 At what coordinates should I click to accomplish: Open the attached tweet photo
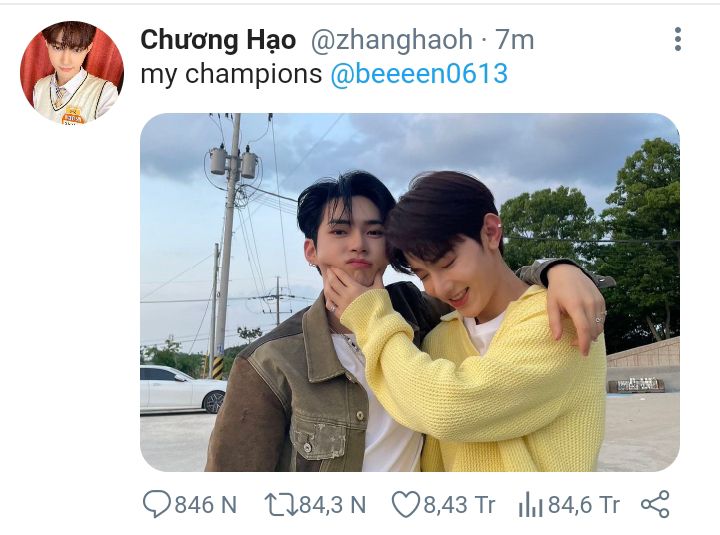click(410, 292)
